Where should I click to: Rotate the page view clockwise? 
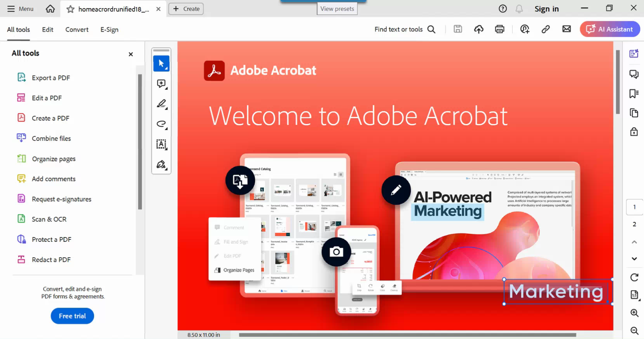[634, 277]
